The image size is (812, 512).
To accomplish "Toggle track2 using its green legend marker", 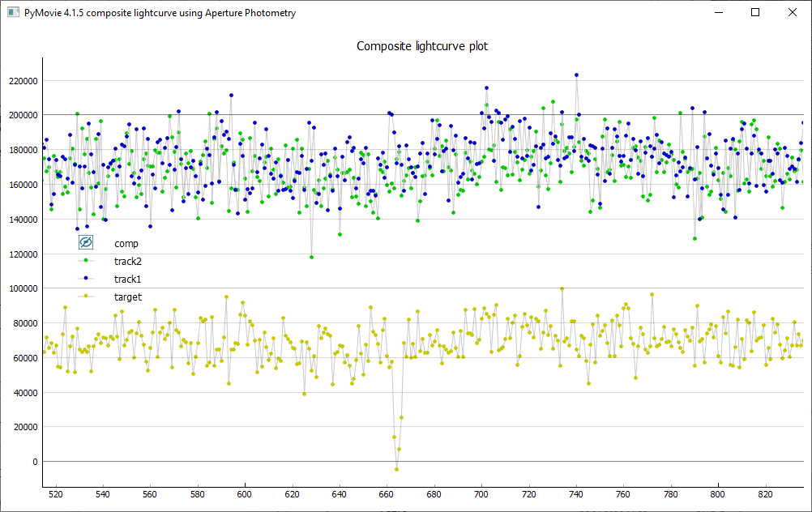I will tap(86, 261).
